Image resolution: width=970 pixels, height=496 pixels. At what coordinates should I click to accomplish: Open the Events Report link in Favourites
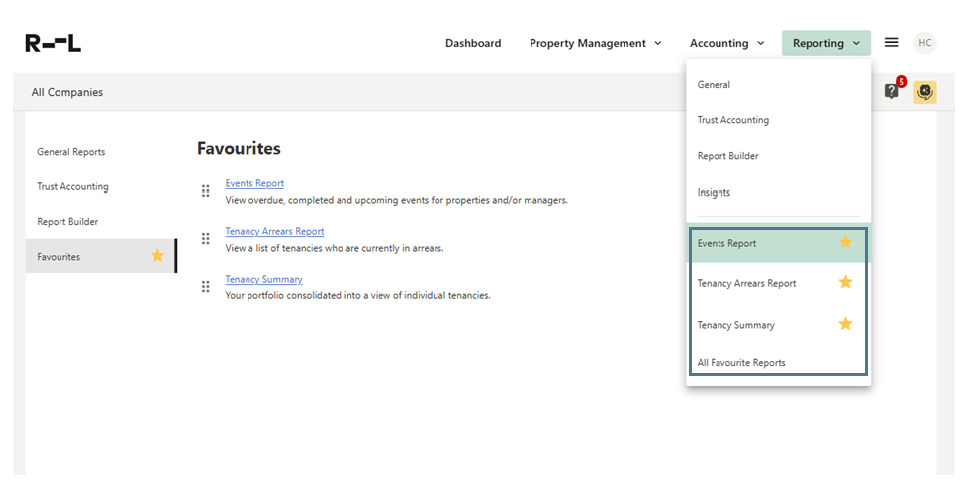point(254,183)
